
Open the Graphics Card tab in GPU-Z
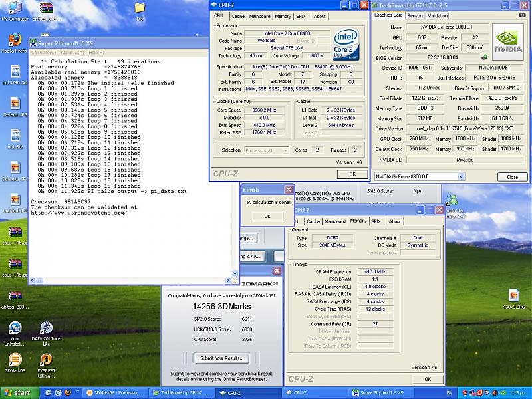[x=388, y=15]
